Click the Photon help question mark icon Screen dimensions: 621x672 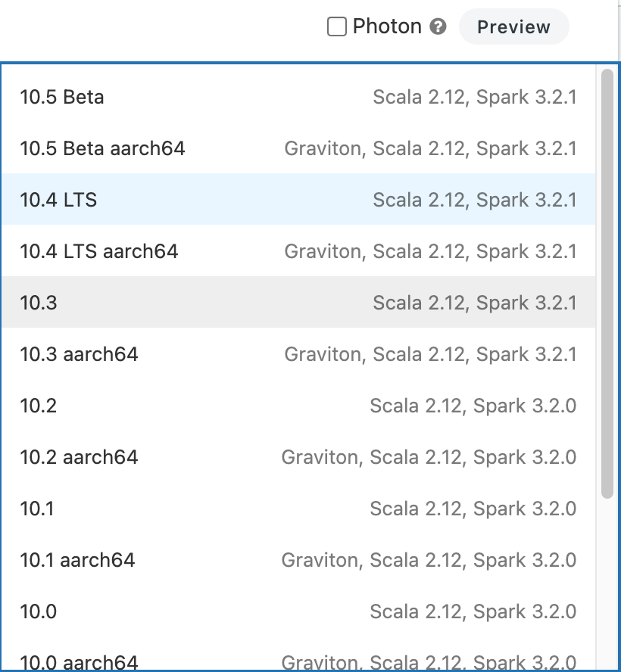pos(438,26)
